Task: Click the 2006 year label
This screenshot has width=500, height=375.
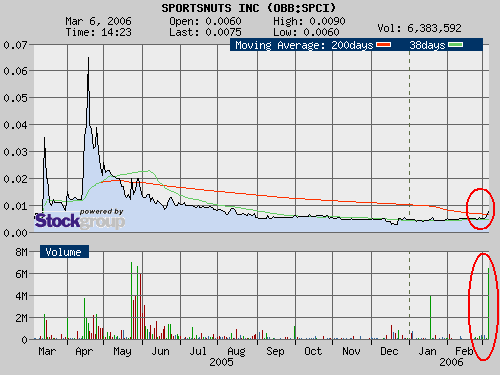Action: click(x=451, y=362)
